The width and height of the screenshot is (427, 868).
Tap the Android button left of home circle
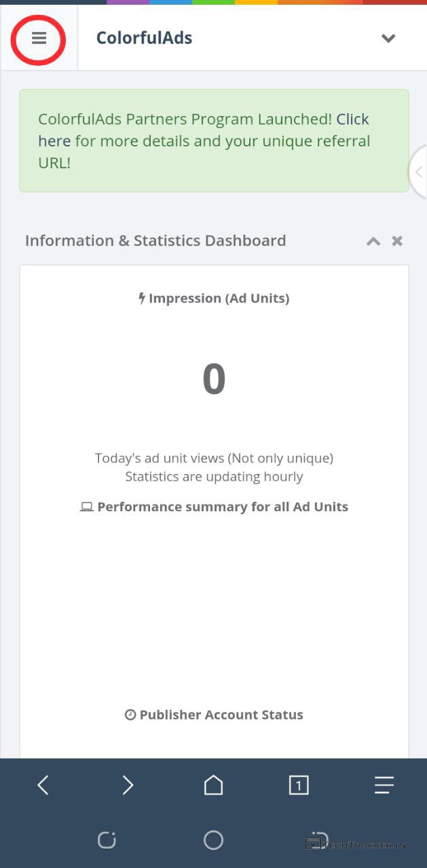[x=107, y=840]
